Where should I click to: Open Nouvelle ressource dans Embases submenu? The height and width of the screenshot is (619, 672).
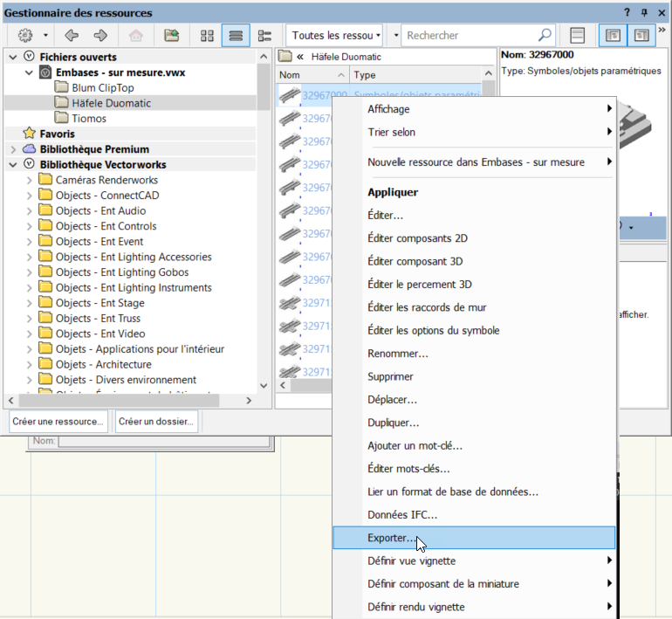(474, 162)
